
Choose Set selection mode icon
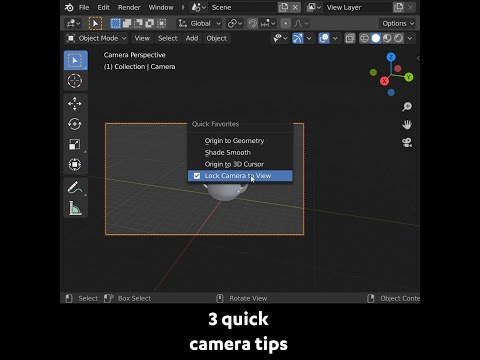[x=116, y=23]
